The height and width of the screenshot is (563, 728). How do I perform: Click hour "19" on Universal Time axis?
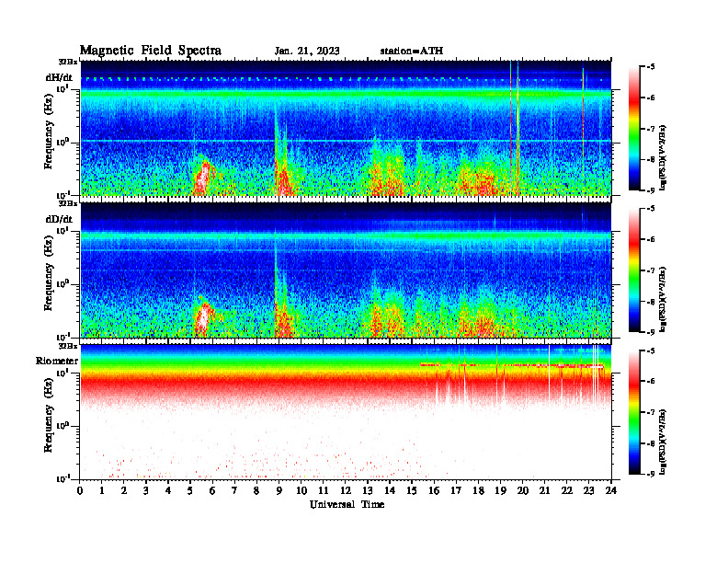pos(500,490)
